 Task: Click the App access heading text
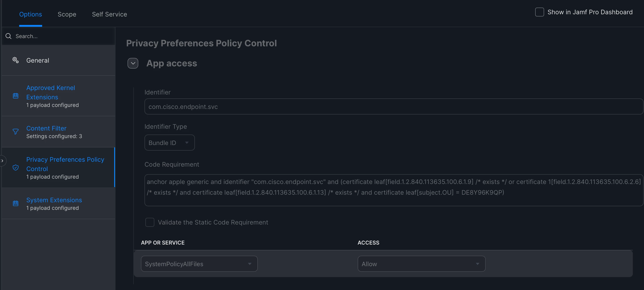[x=171, y=63]
